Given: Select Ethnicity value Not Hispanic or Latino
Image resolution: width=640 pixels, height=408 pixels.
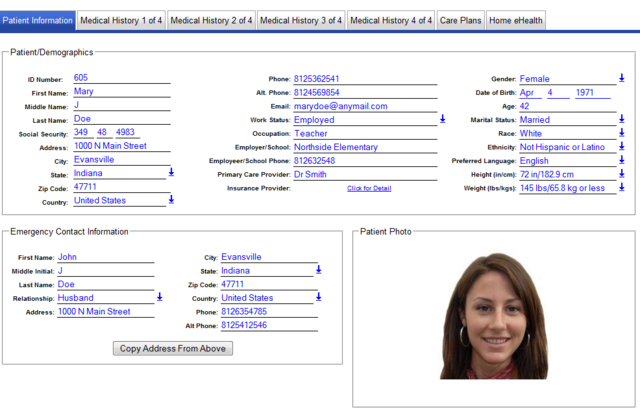Looking at the screenshot, I should click(562, 147).
